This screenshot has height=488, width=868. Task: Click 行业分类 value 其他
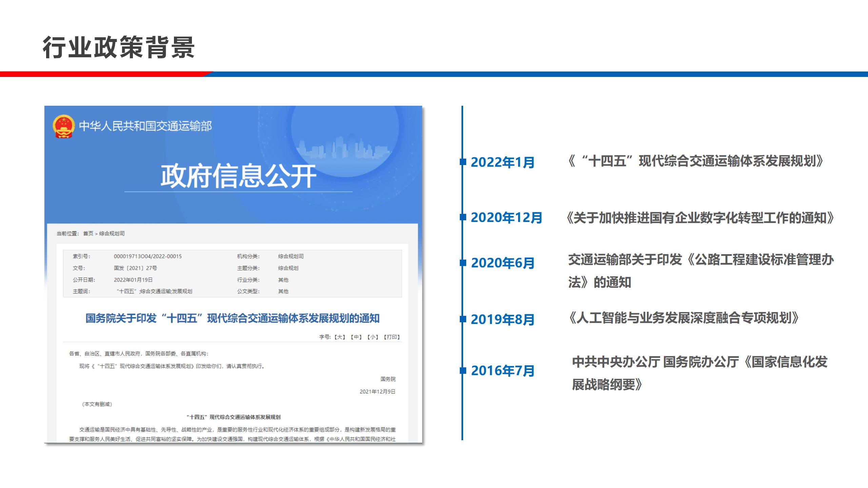[283, 280]
